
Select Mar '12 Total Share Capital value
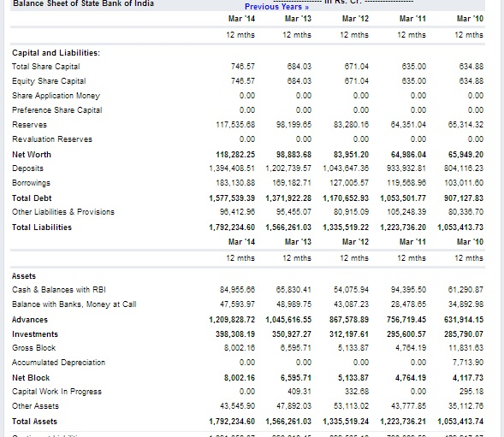point(357,67)
